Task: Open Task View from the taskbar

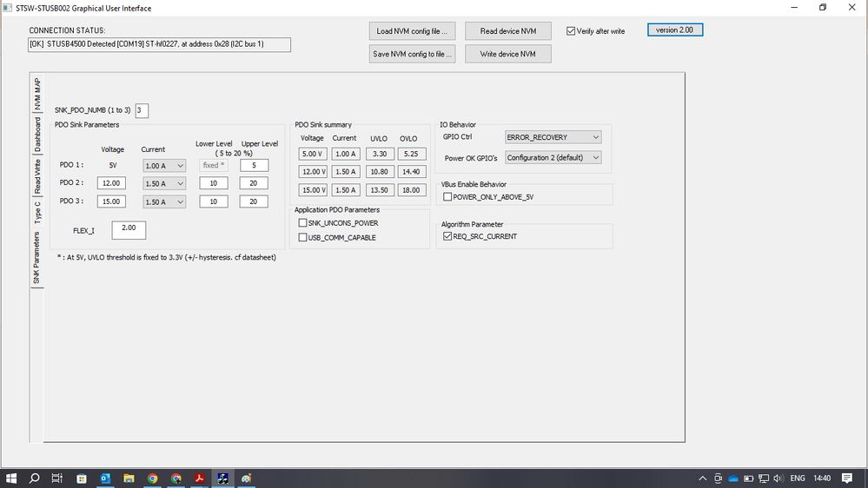Action: click(57, 478)
